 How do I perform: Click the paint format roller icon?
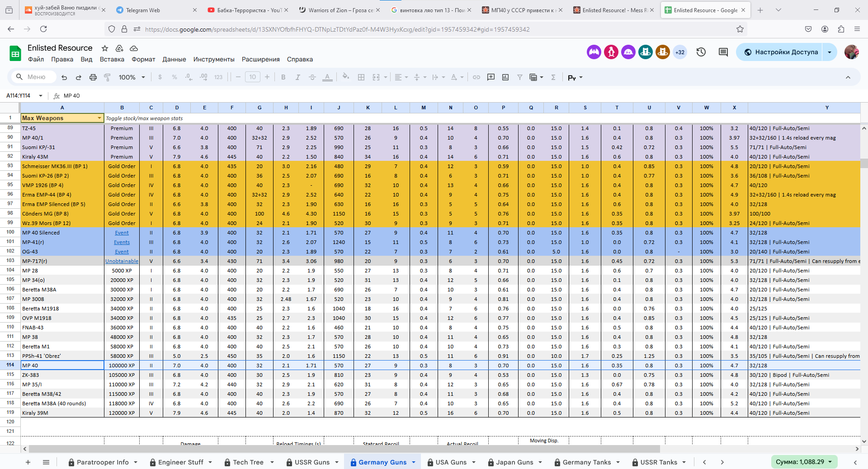coord(107,77)
